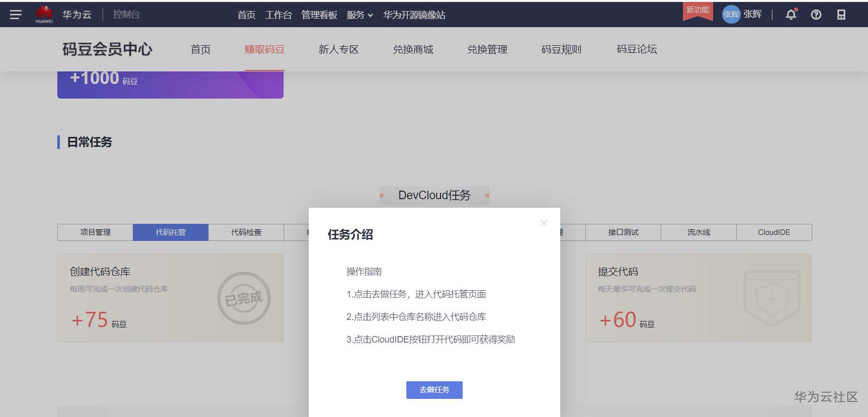868x417 pixels.
Task: Open the 提交代码 task card
Action: point(699,298)
